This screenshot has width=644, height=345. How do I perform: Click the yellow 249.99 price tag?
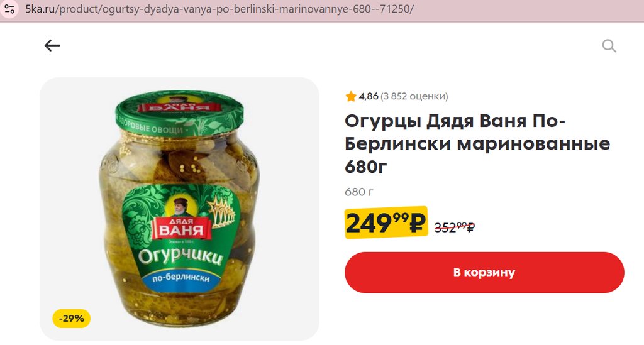[x=386, y=222]
